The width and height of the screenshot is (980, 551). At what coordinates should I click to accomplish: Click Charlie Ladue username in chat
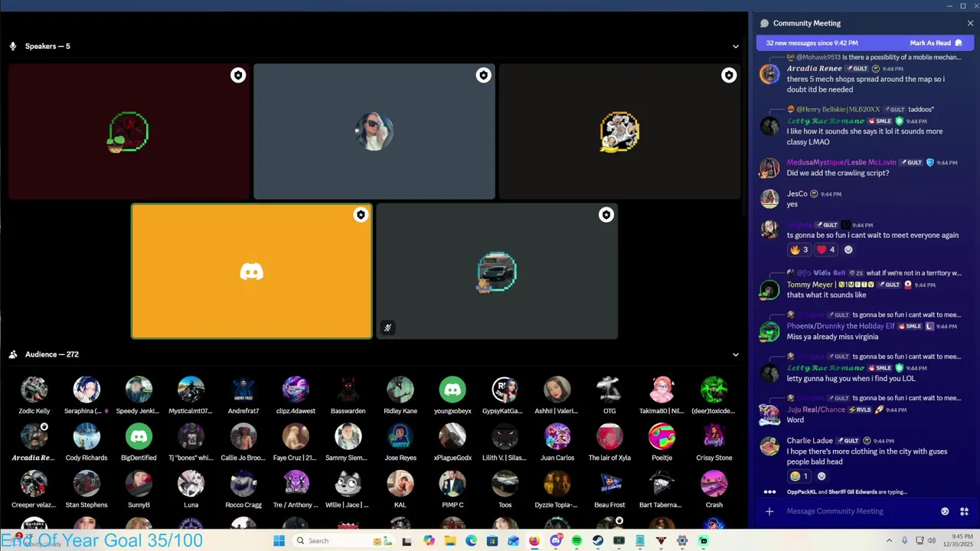(x=809, y=441)
